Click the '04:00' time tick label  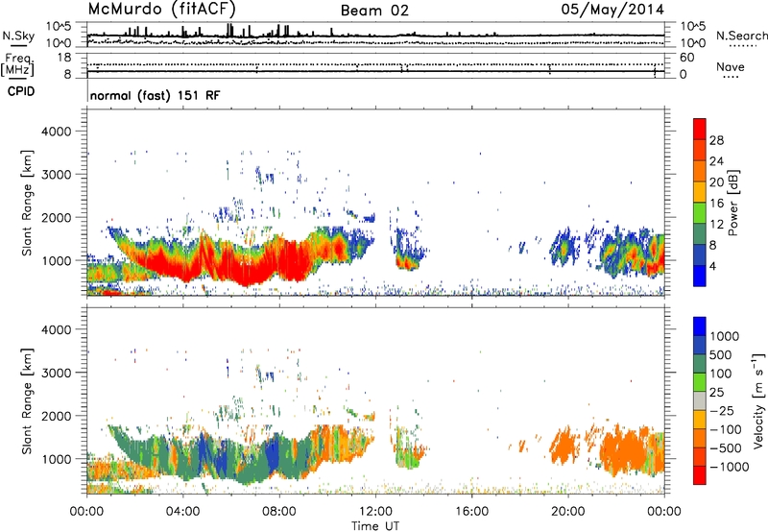point(183,512)
